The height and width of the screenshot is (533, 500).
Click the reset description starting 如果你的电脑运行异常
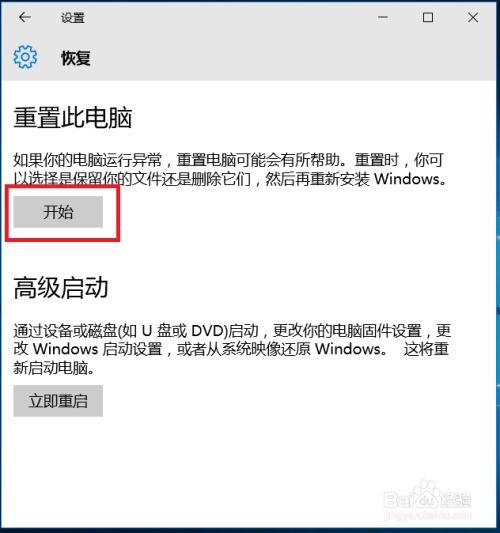(x=230, y=169)
